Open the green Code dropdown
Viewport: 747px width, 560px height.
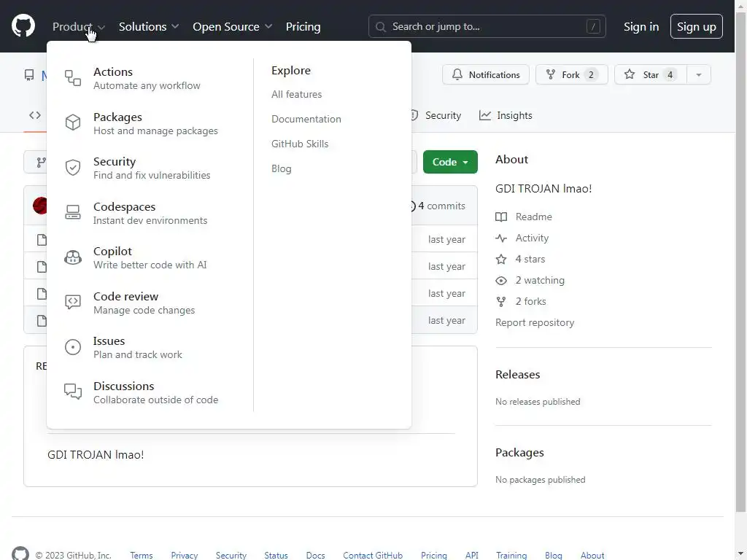(450, 162)
